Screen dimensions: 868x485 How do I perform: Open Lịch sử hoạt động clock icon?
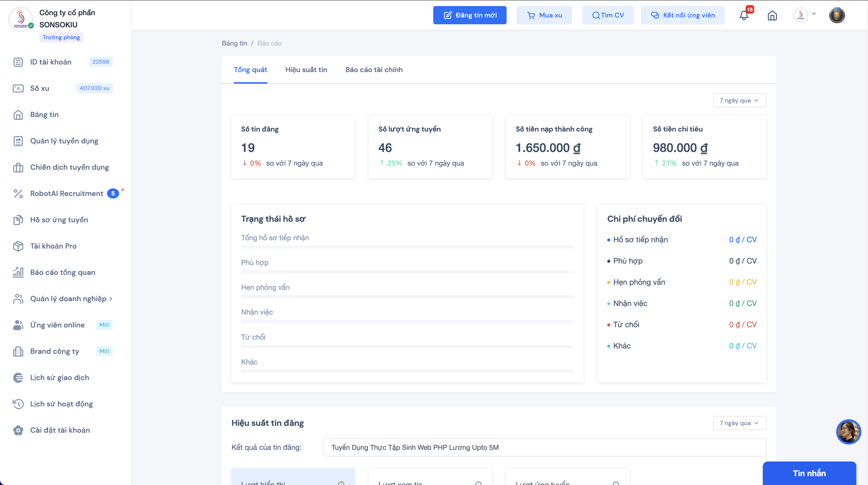pos(18,404)
